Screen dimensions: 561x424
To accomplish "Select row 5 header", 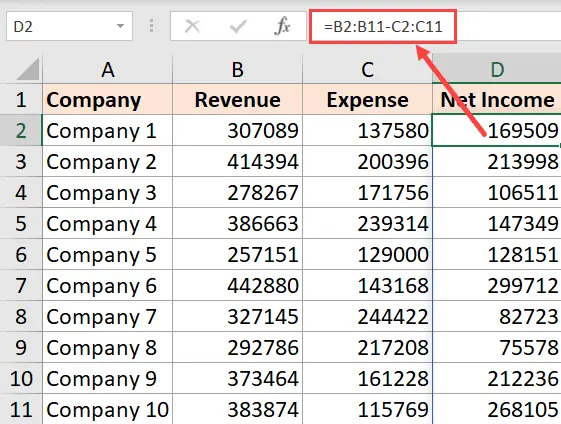I will (21, 224).
